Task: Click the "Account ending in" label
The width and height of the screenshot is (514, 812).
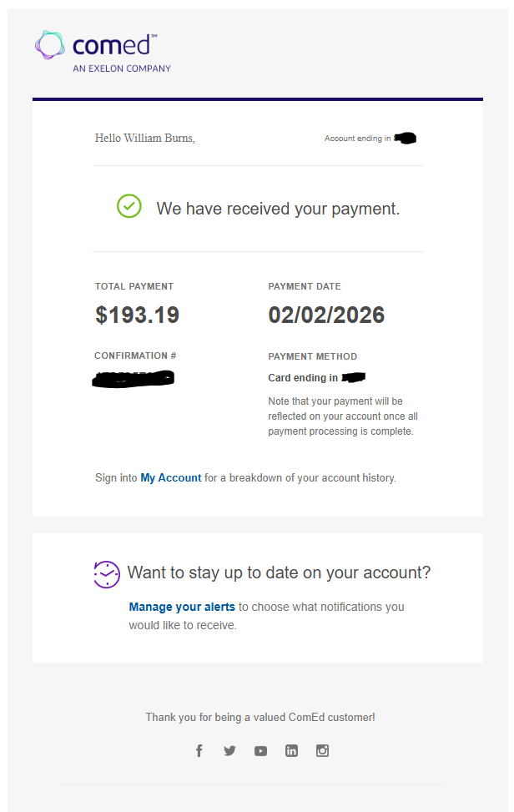Action: (357, 139)
